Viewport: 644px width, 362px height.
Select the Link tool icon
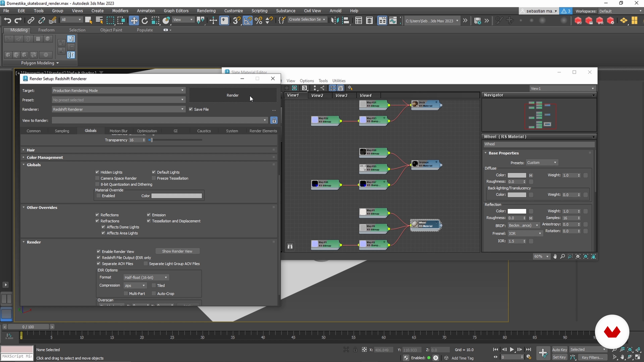tap(31, 20)
